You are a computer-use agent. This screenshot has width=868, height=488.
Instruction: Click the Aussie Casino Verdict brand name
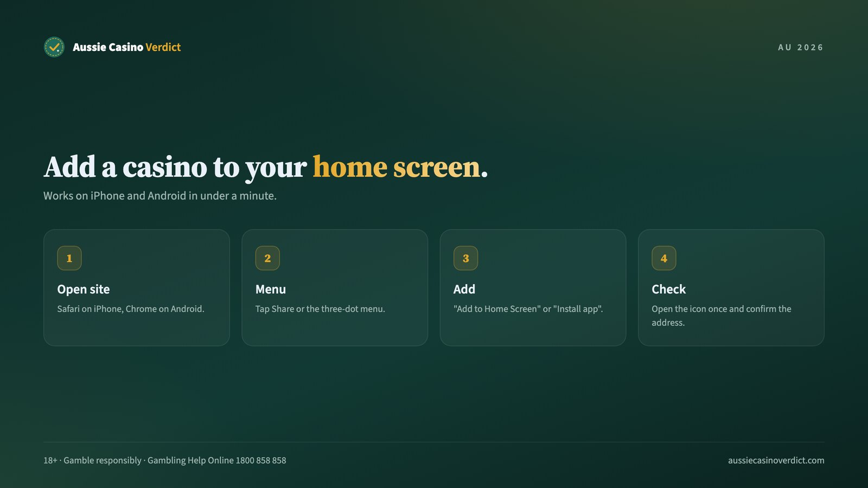(x=127, y=47)
